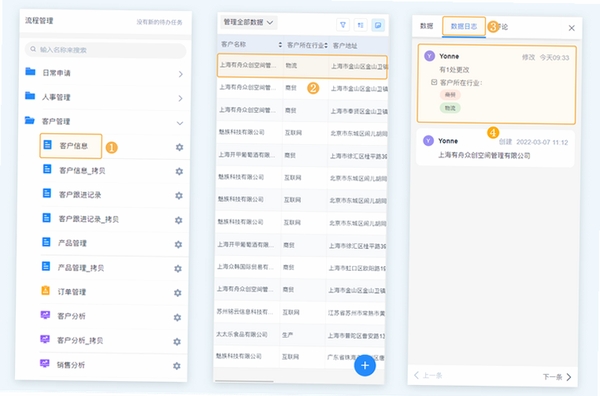The width and height of the screenshot is (600, 396).
Task: Click the red 商贸 tag in change log
Action: click(x=450, y=95)
